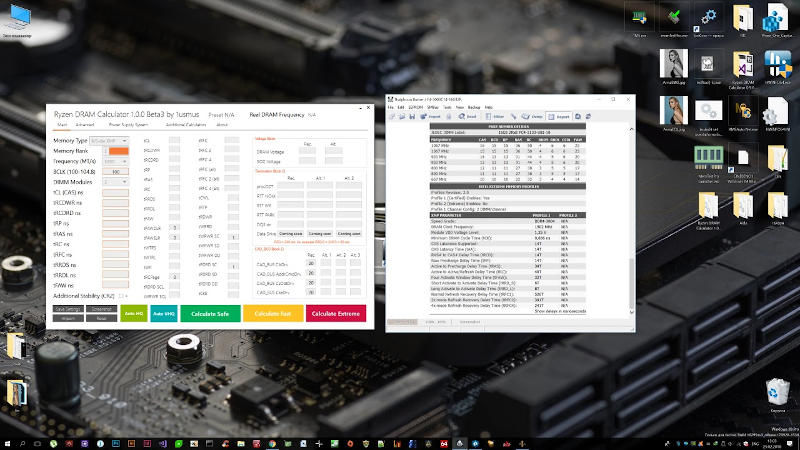Click the icon right after Report in toolbar
The height and width of the screenshot is (450, 800).
coord(578,117)
